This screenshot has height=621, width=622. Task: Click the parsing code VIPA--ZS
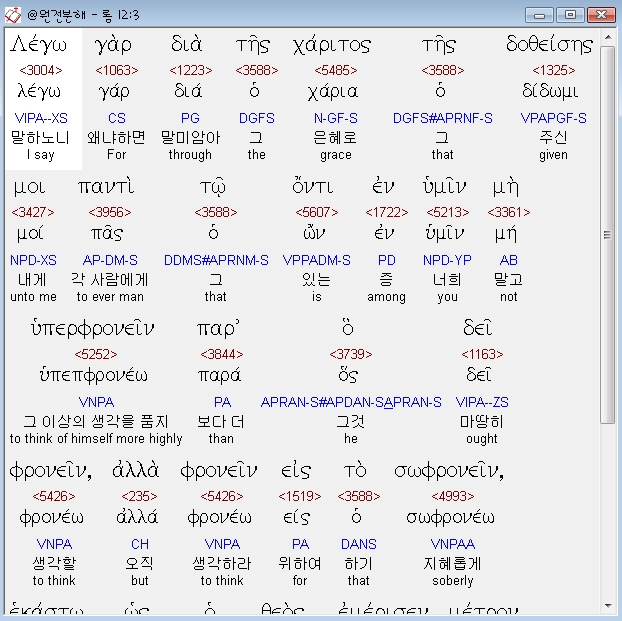point(482,402)
